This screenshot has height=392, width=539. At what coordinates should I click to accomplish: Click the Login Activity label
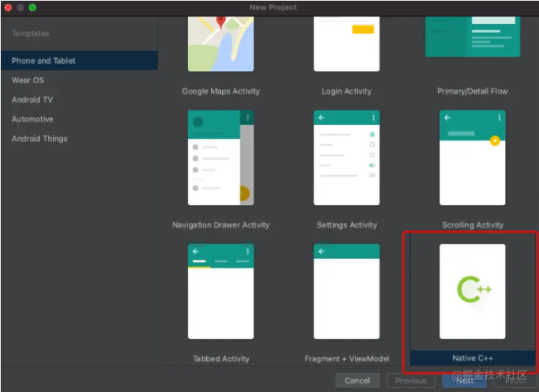coord(346,91)
